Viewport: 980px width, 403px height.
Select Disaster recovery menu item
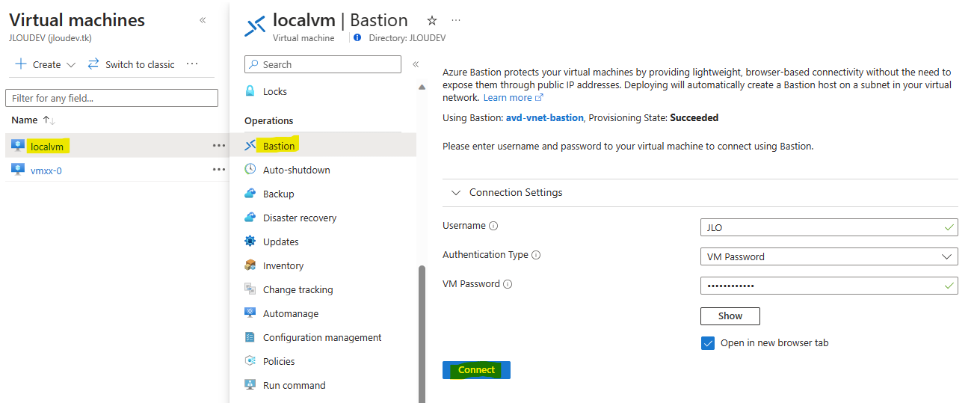(300, 218)
